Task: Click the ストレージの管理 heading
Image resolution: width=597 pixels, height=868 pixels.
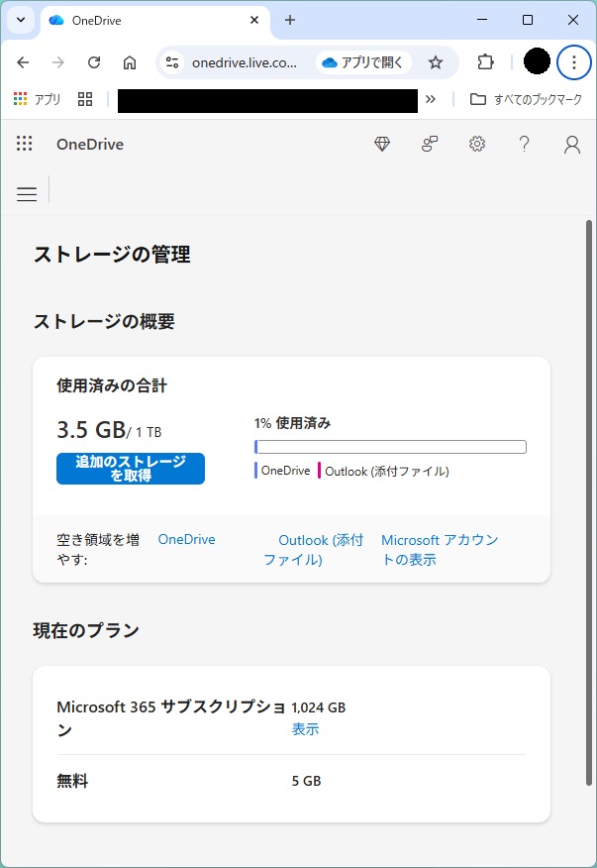Action: 112,255
